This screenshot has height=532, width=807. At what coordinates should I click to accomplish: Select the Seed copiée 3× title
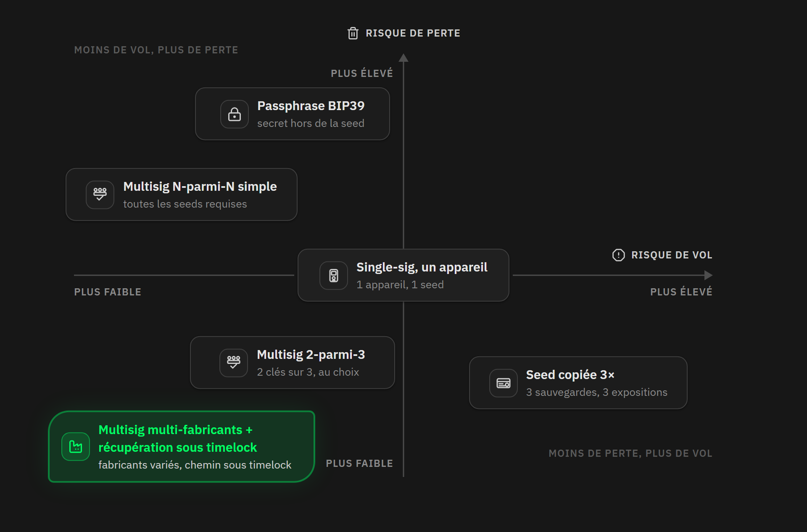coord(570,375)
